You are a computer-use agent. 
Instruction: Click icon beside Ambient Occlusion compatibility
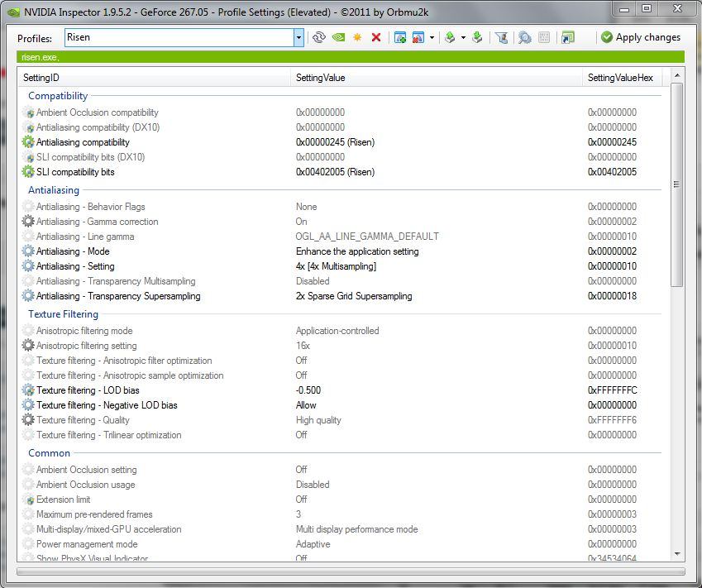tap(28, 112)
